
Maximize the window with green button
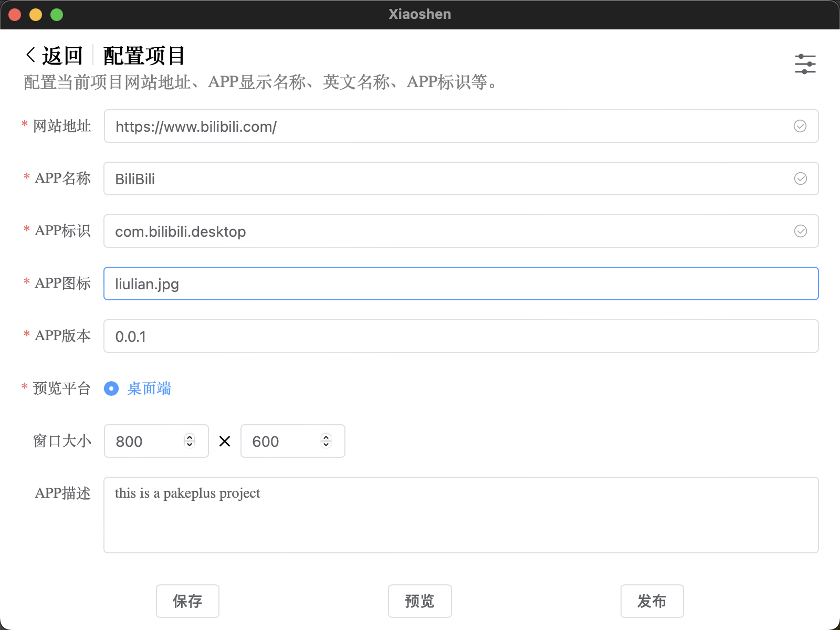tap(57, 15)
